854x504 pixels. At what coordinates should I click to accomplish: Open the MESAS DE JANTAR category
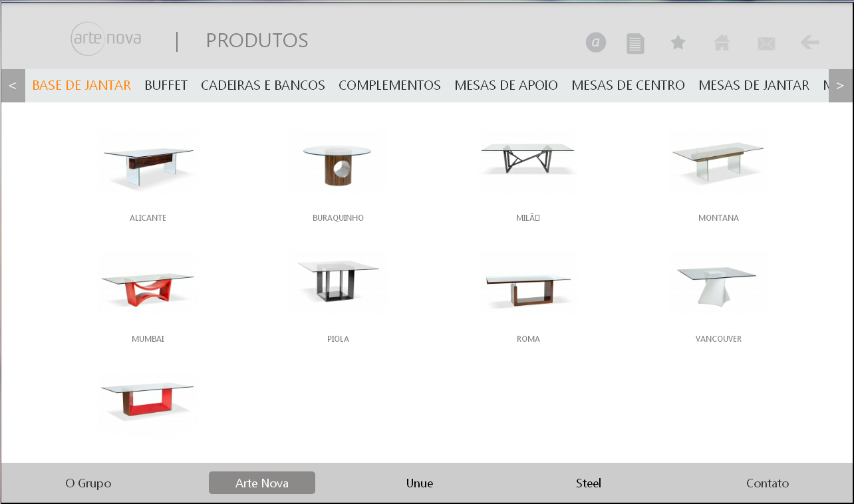pos(754,86)
